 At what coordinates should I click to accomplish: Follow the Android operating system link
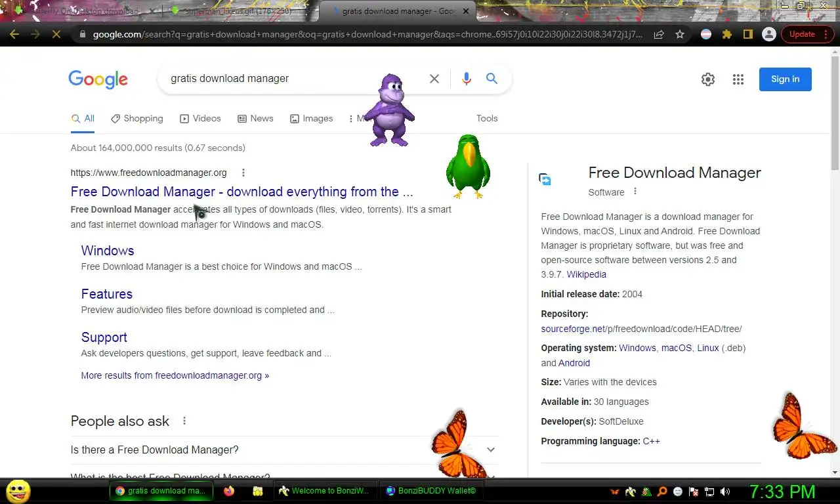(x=574, y=363)
